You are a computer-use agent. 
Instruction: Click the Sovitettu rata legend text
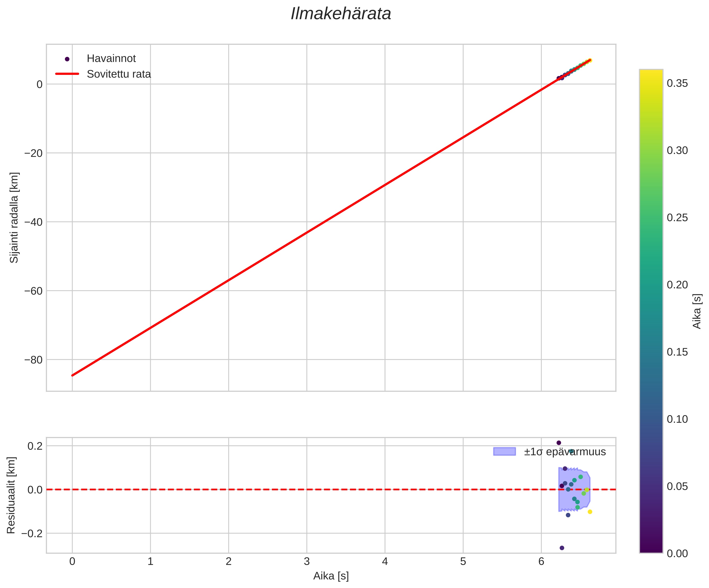pyautogui.click(x=119, y=74)
